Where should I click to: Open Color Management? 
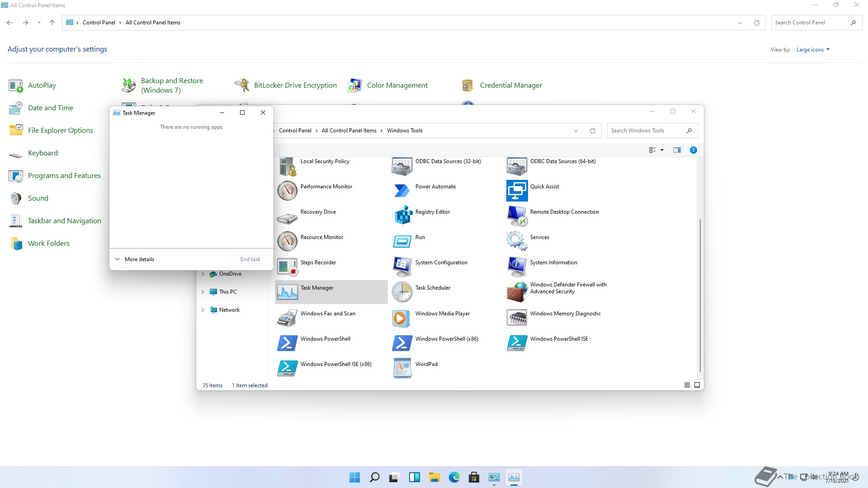388,85
